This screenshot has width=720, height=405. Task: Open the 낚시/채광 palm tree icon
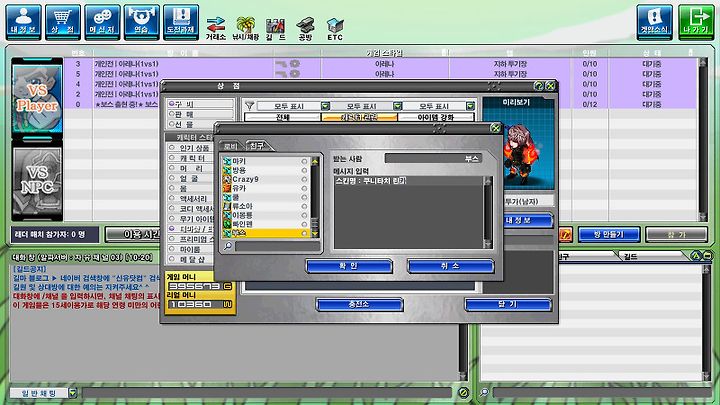[246, 28]
